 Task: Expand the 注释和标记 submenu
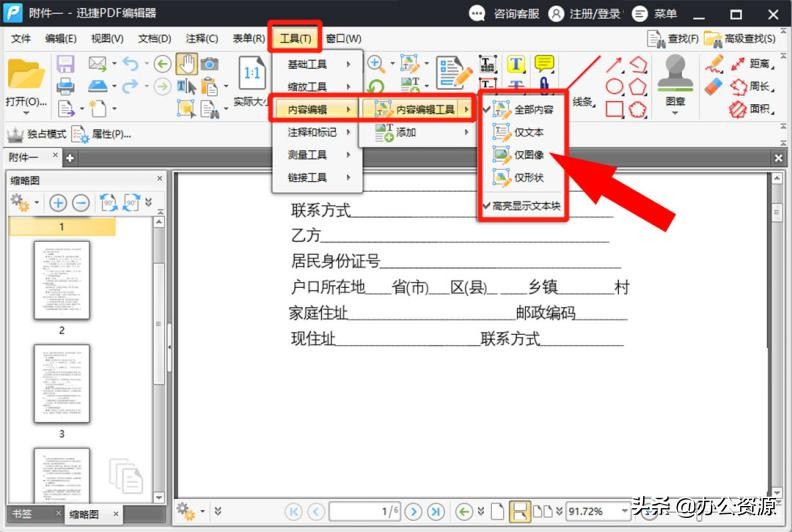pos(318,132)
